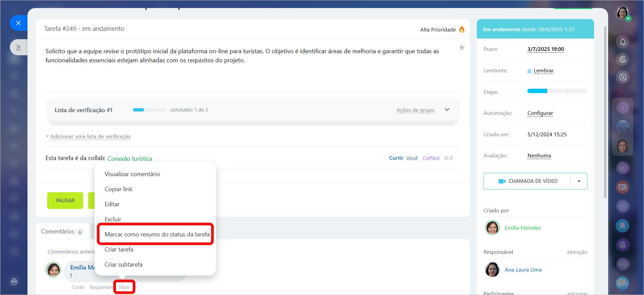This screenshot has width=644, height=295.
Task: Click the print icon
Action: (14, 282)
